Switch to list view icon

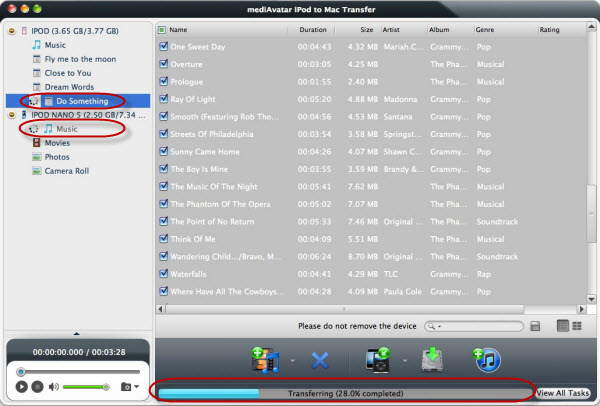pos(563,326)
